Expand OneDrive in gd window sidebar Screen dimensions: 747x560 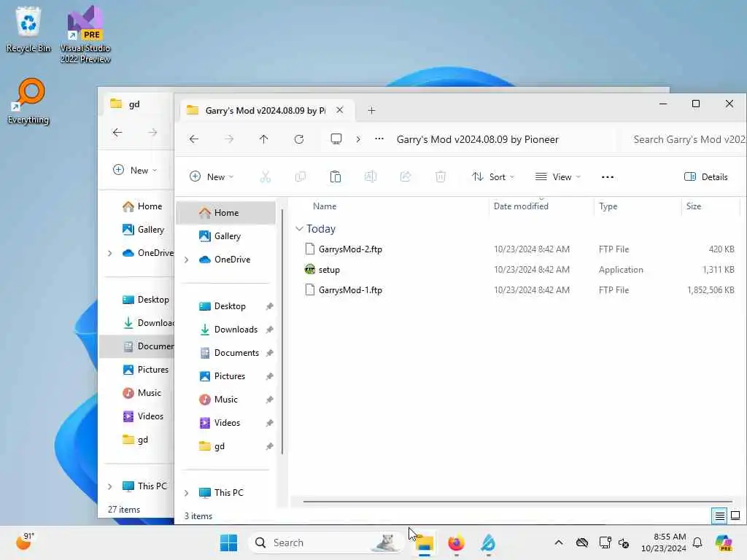pos(110,253)
